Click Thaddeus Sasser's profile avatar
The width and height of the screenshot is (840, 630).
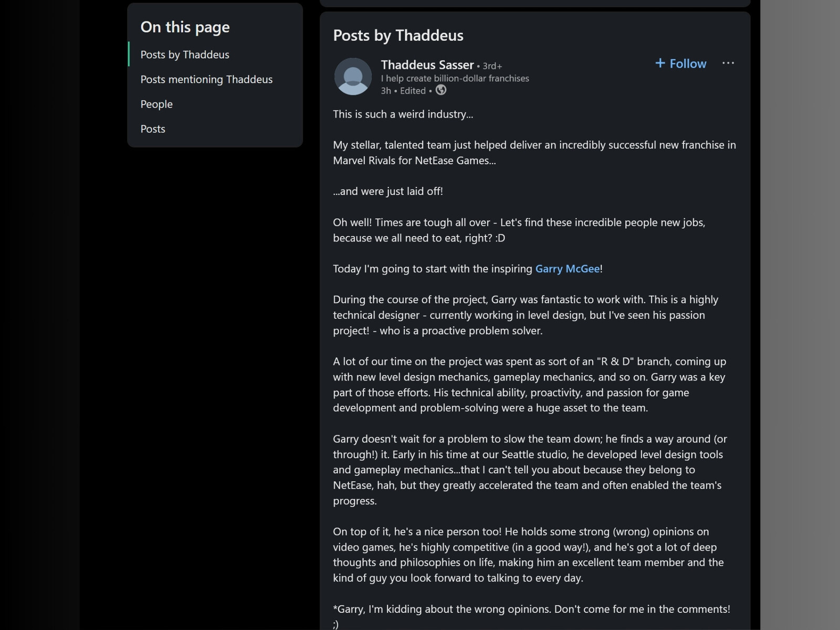pyautogui.click(x=353, y=77)
